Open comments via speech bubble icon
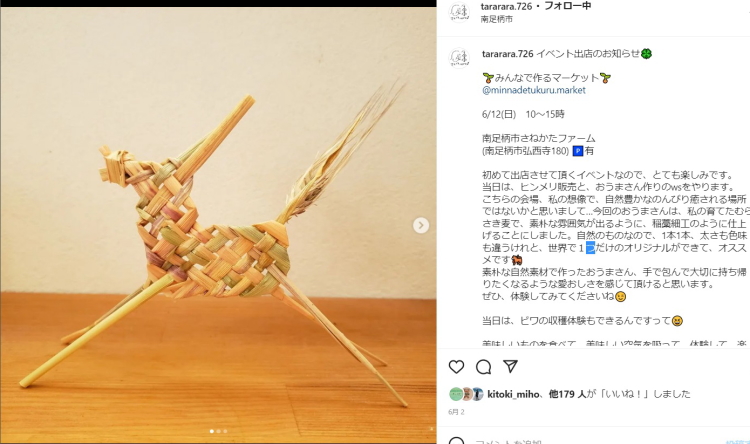The image size is (750, 444). [x=484, y=367]
